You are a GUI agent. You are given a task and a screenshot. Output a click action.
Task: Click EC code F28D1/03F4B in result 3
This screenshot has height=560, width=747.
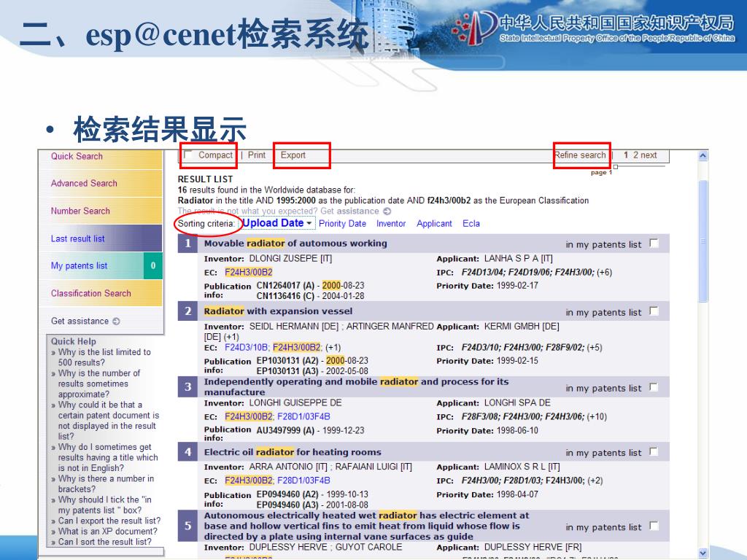[x=303, y=416]
